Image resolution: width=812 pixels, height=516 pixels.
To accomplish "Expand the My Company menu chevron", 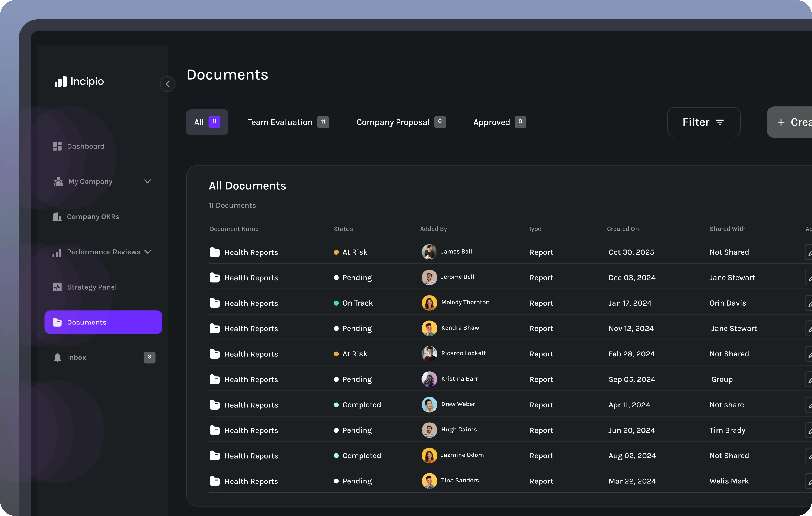I will point(147,181).
